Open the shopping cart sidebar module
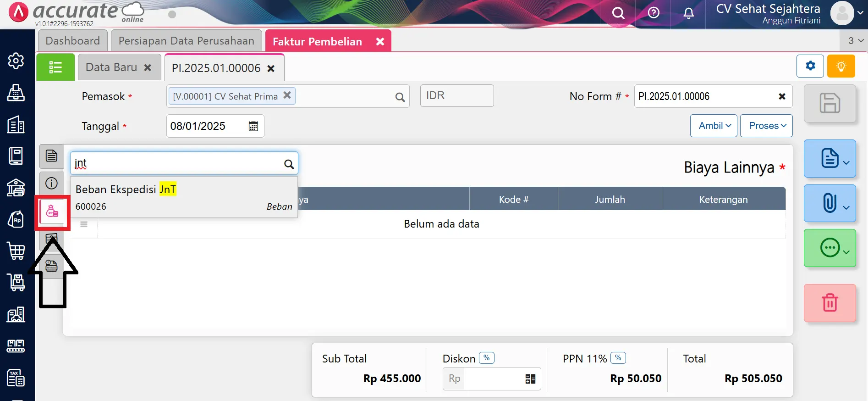 tap(16, 251)
